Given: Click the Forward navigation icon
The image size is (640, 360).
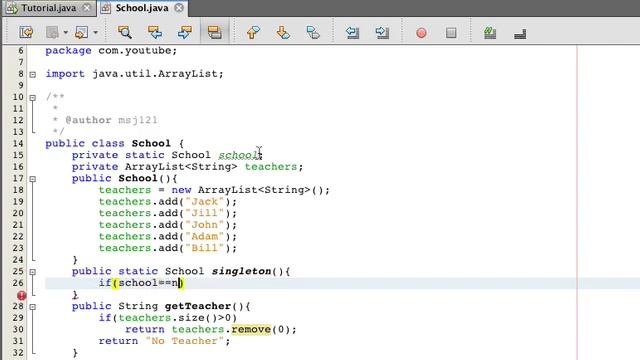Looking at the screenshot, I should click(81, 32).
